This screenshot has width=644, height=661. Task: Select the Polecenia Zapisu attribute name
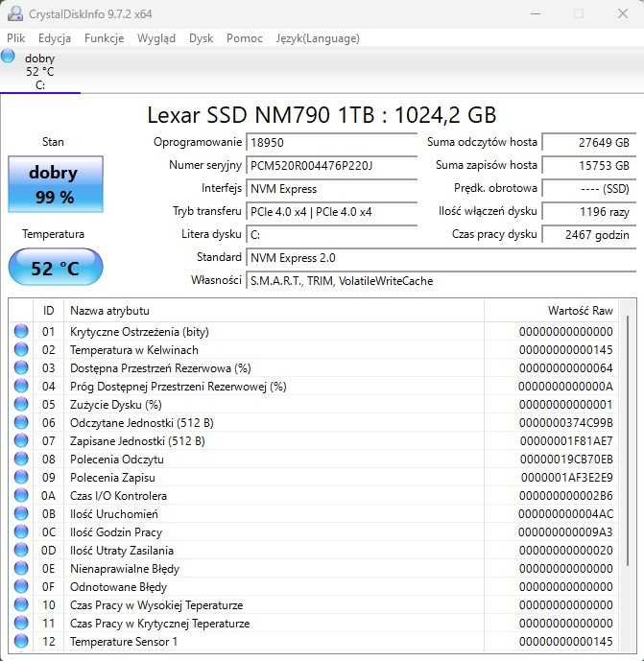(x=112, y=478)
